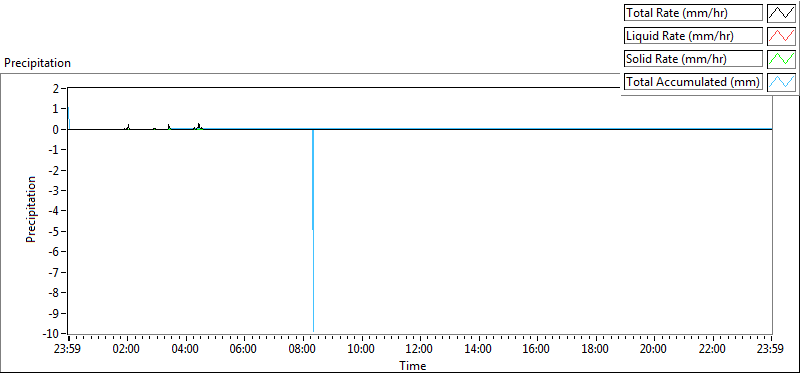Select the Total Accumulated (mm) legend label
Viewport: 800px width, 373px height.
[x=693, y=82]
